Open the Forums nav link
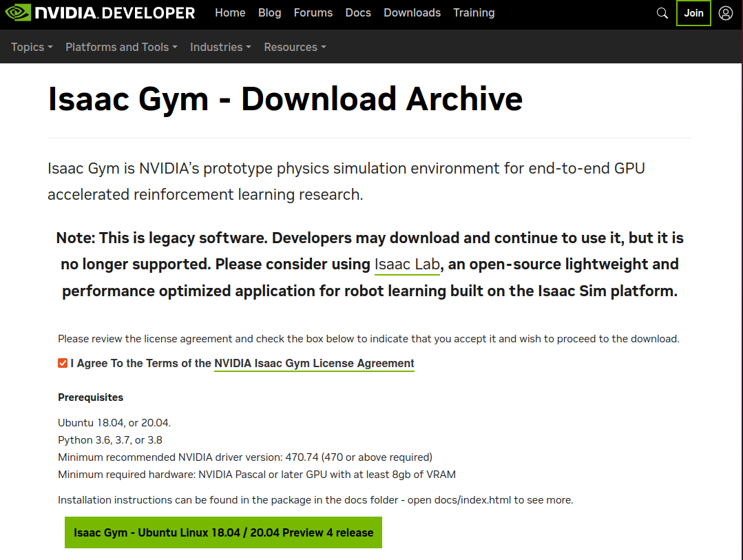The image size is (743, 560). click(313, 13)
